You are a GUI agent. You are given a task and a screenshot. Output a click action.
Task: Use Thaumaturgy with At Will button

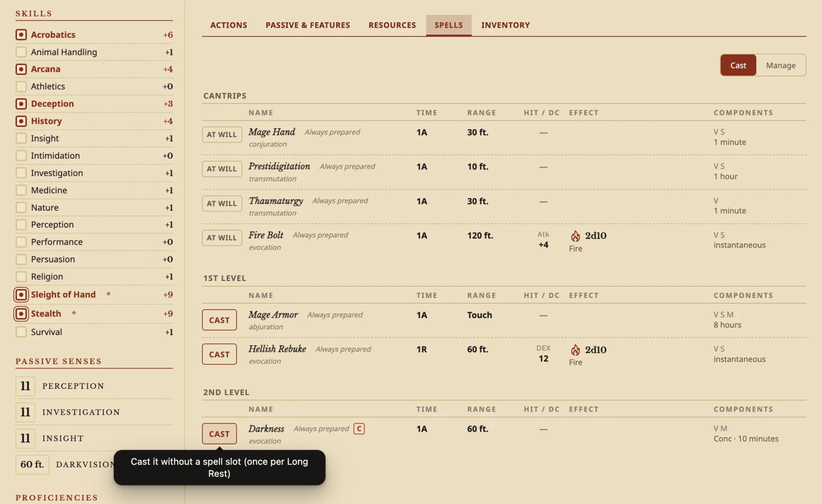point(222,203)
